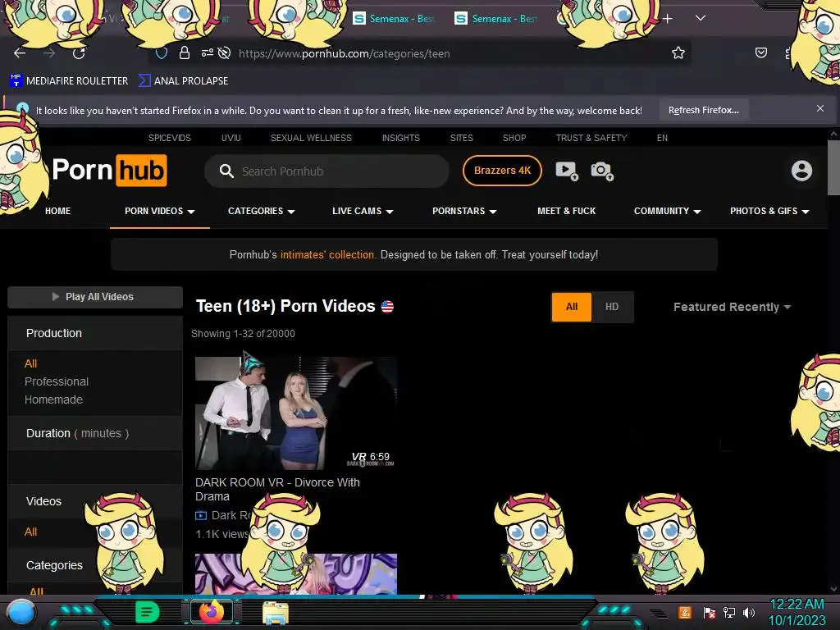This screenshot has width=840, height=630.
Task: Click the Play All Videos button
Action: [95, 297]
